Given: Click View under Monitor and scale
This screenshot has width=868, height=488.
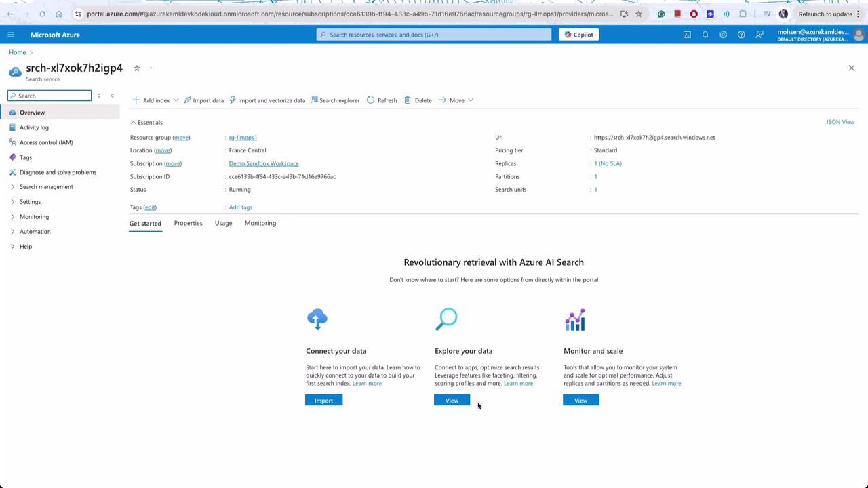Looking at the screenshot, I should coord(580,401).
